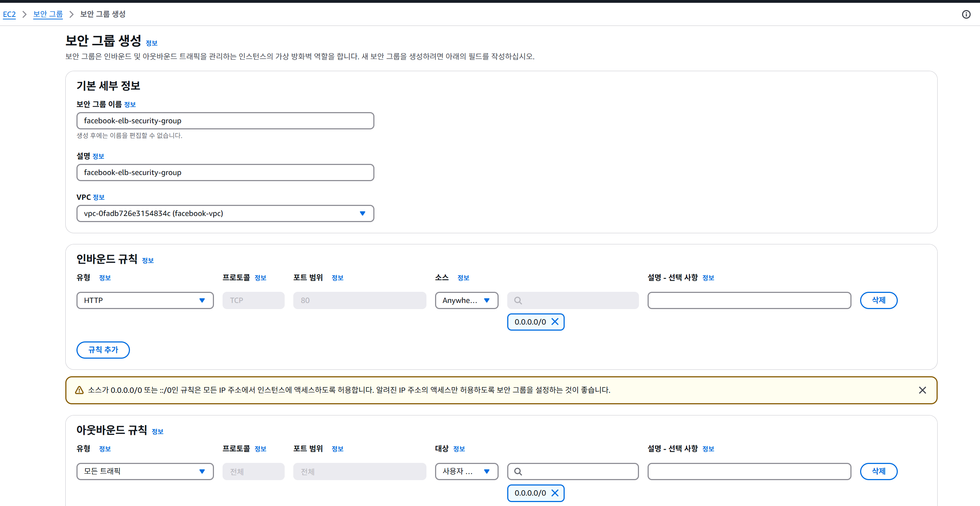The image size is (980, 506).
Task: Click search icon in outbound destination field
Action: [x=518, y=471]
